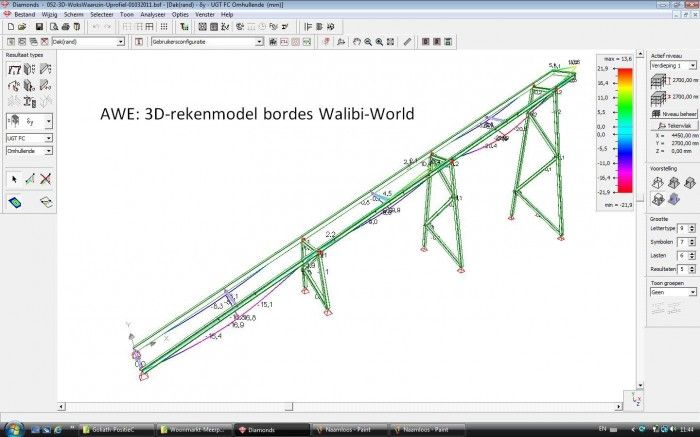Open the Analyseer menu

pyautogui.click(x=153, y=14)
